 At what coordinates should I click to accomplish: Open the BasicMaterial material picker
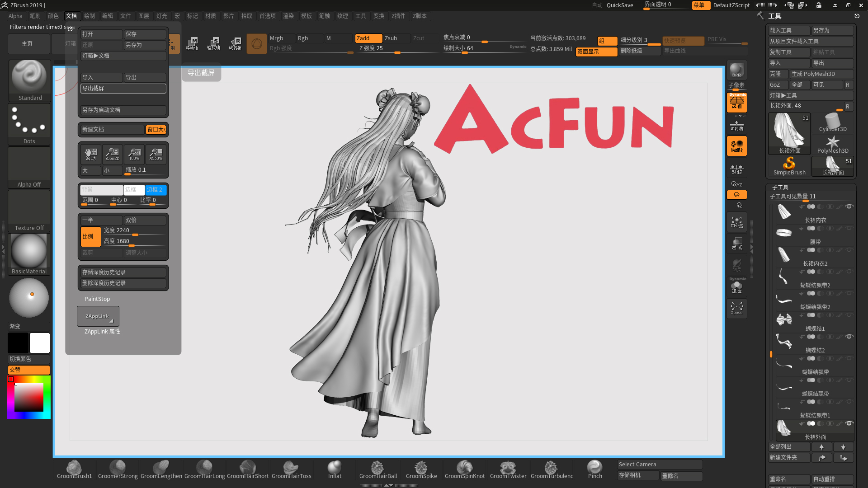(x=29, y=254)
